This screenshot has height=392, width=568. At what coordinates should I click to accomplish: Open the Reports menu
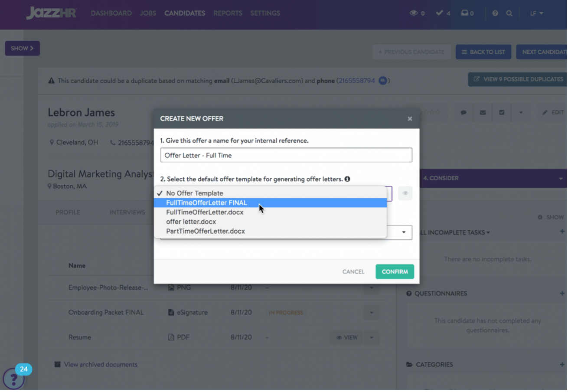[x=228, y=13]
